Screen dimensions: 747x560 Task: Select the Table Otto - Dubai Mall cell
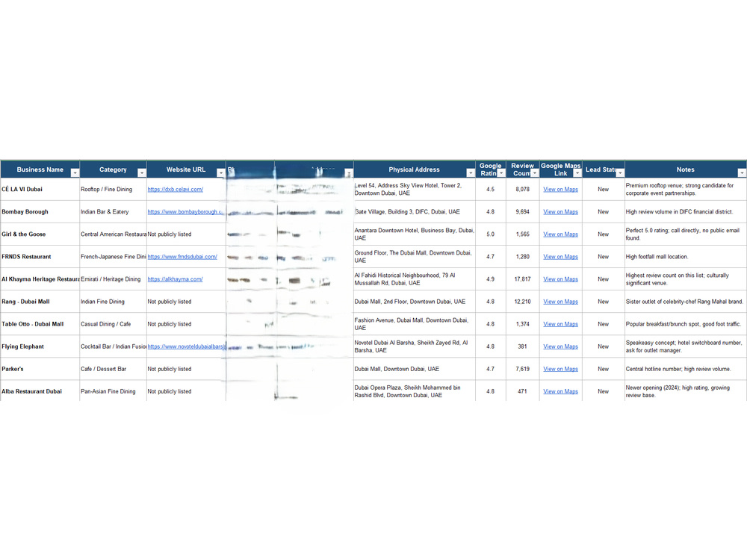pos(40,324)
